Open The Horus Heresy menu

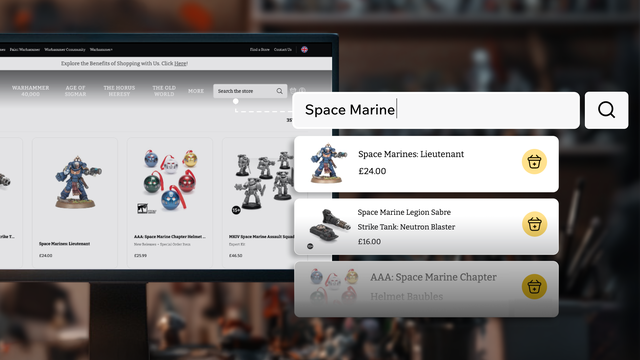(119, 91)
